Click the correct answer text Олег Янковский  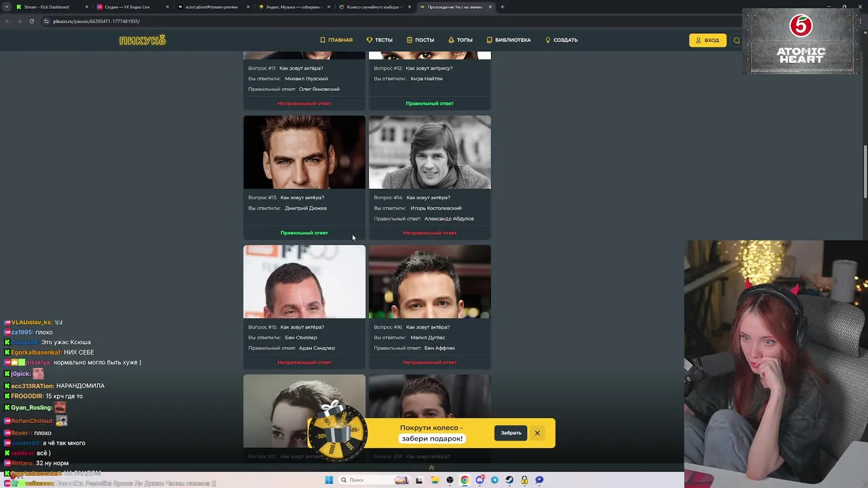coord(319,89)
